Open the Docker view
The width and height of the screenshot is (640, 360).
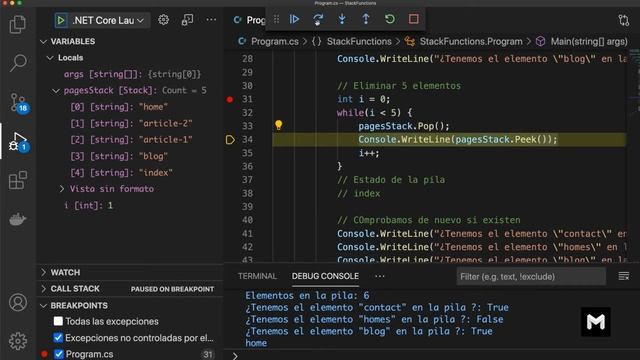coord(18,219)
